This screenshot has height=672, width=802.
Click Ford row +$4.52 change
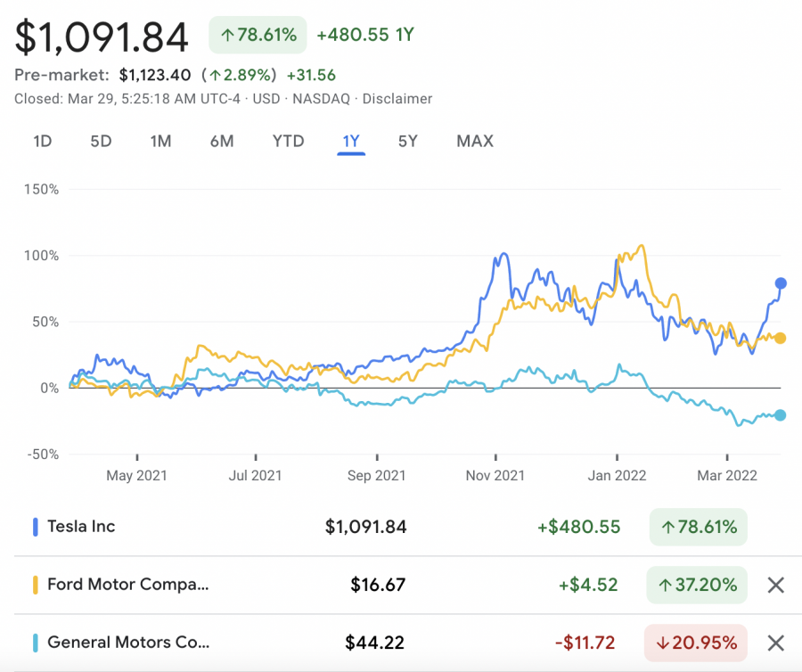coord(588,585)
